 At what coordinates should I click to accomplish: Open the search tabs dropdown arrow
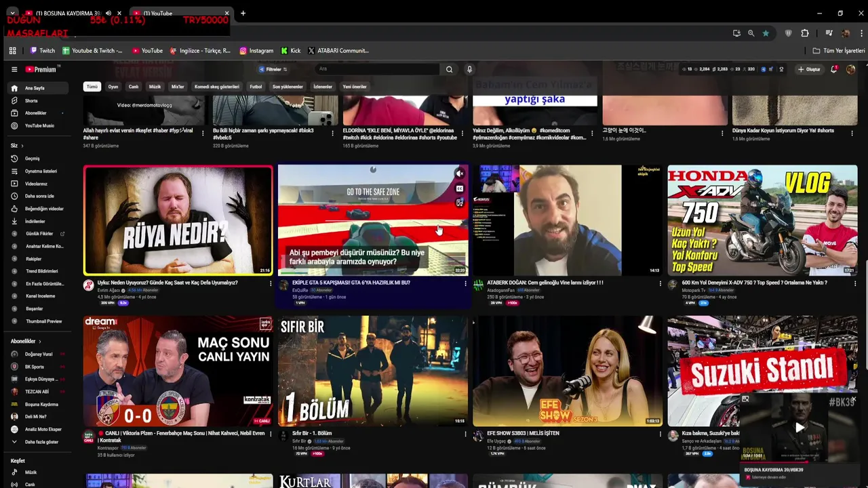point(12,13)
